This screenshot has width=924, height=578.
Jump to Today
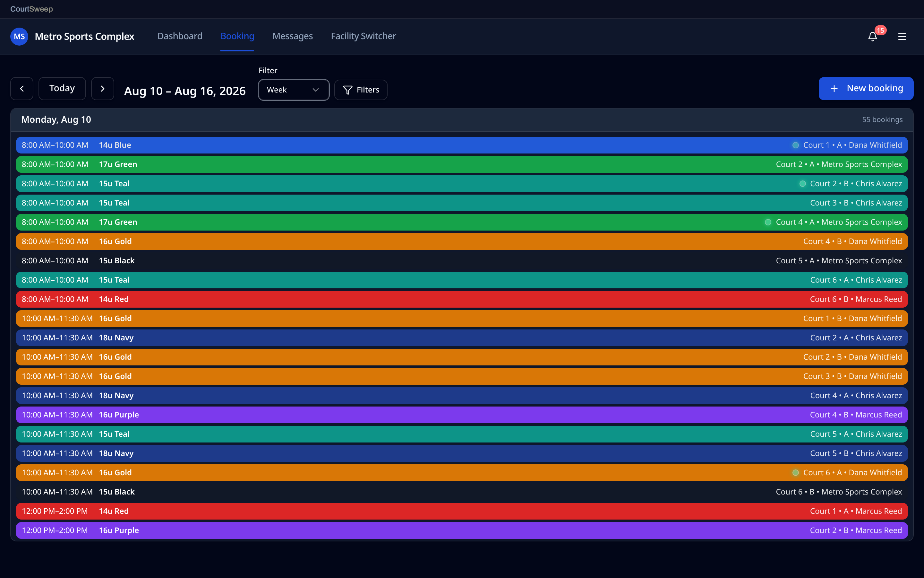pos(62,89)
